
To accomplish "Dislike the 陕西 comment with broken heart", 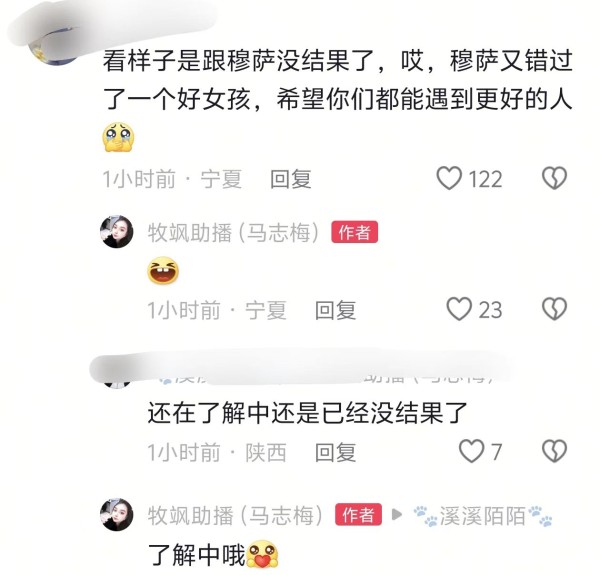I will (x=554, y=451).
